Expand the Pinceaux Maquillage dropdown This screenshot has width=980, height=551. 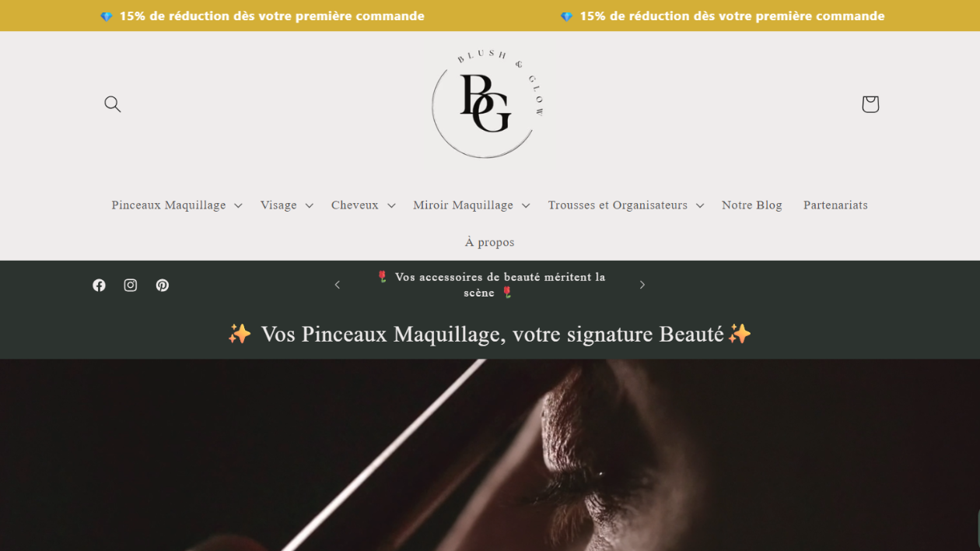pos(177,205)
